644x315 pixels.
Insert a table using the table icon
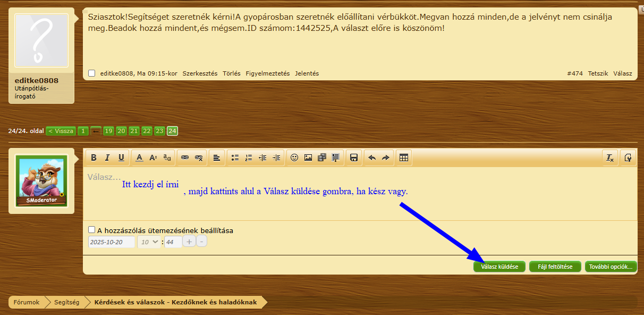(x=404, y=157)
